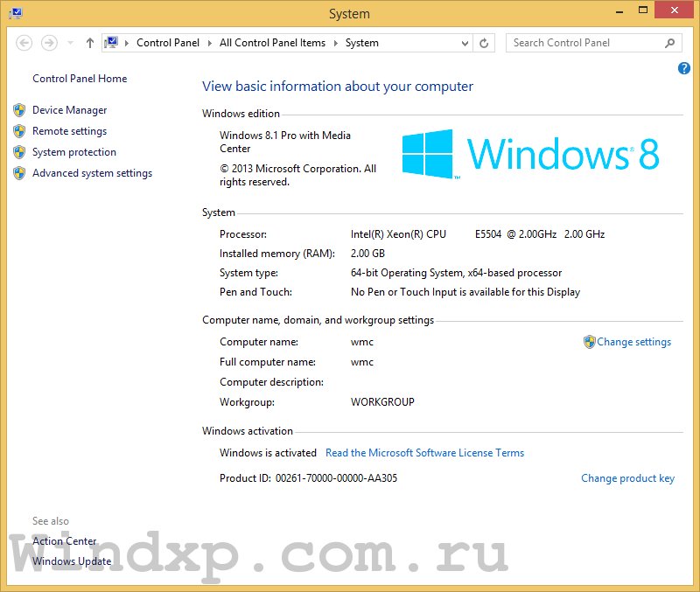This screenshot has height=592, width=700.
Task: Read the Microsoft Software License Terms
Action: (x=424, y=453)
